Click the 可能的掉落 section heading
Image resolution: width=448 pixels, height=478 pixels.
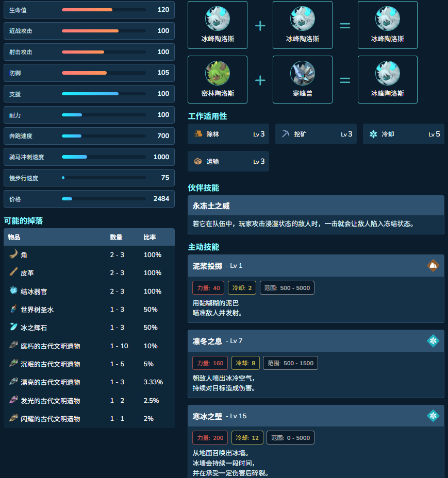pyautogui.click(x=23, y=220)
